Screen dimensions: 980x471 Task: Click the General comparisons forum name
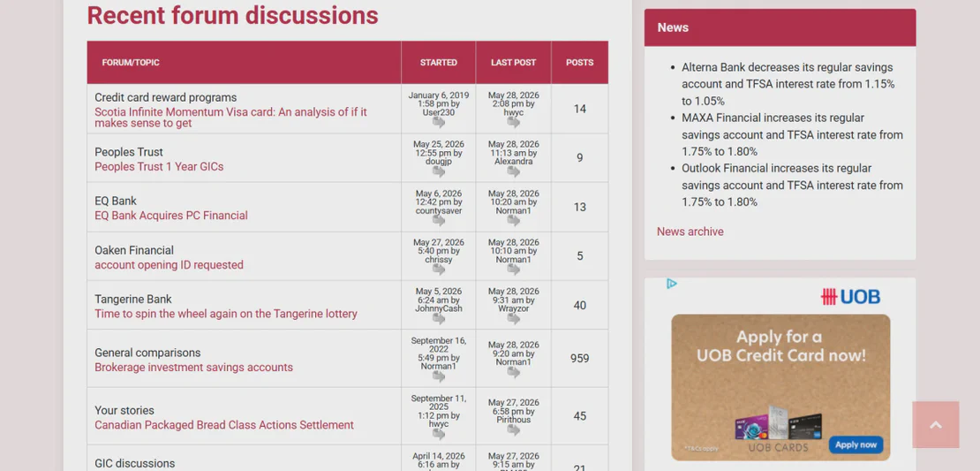pyautogui.click(x=147, y=353)
